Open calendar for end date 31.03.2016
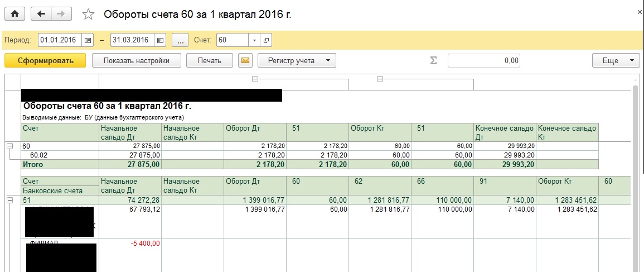This screenshot has height=272, width=644. (x=160, y=40)
